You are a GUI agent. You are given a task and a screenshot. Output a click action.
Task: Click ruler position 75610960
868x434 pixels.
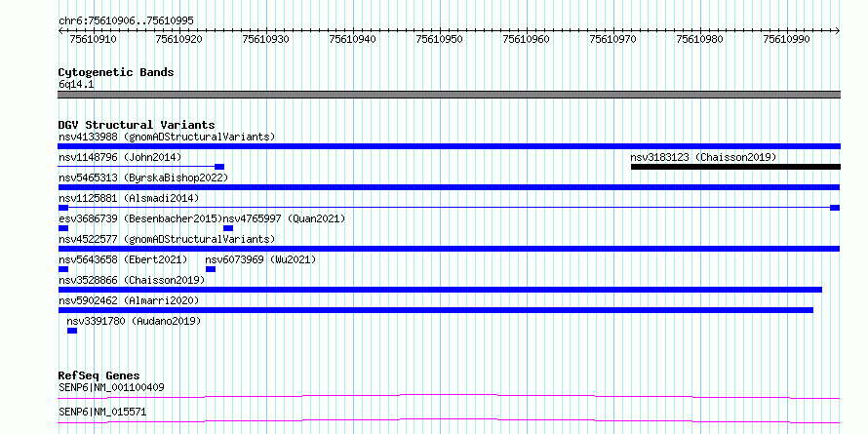[527, 39]
